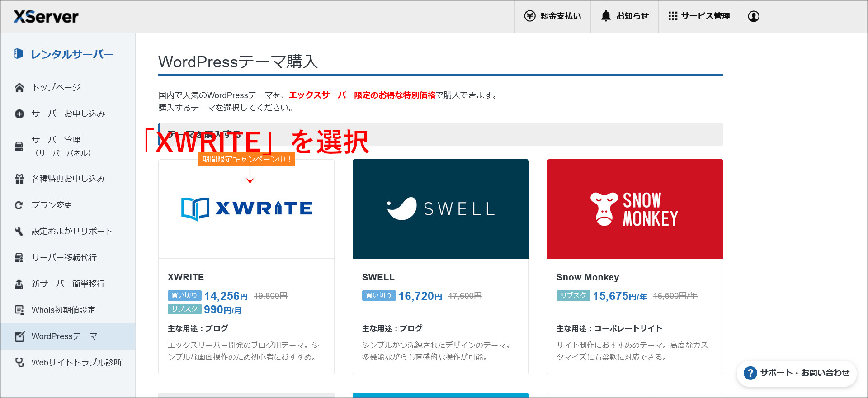Click the server panel icon
This screenshot has width=868, height=398.
(19, 147)
